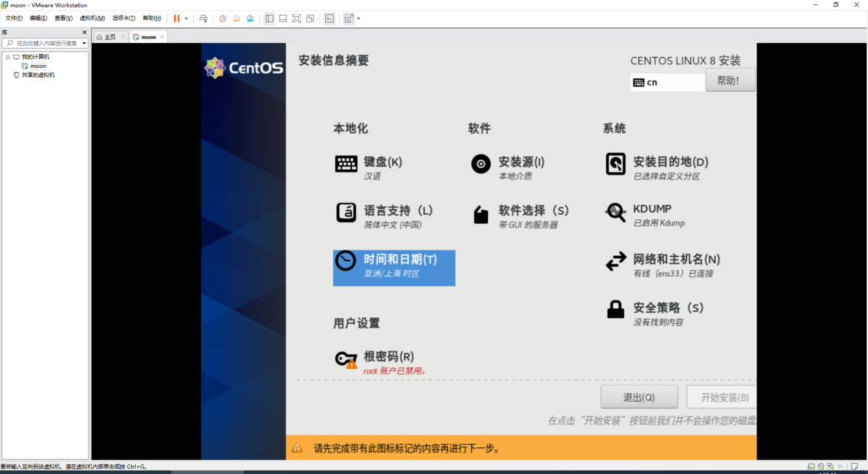Open the 虚拟机(M) menu
The width and height of the screenshot is (868, 474).
[x=92, y=18]
